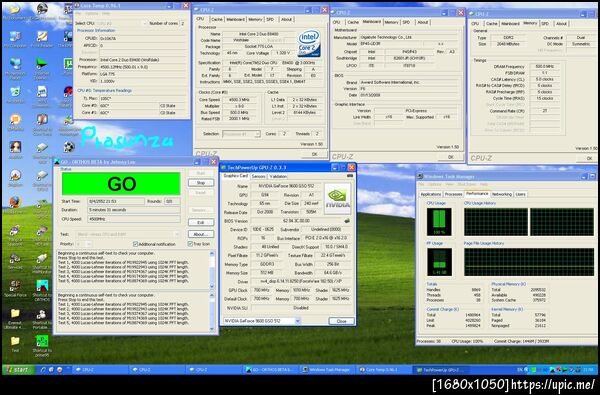
Task: Switch to the Sensors tab in GPU-Z
Action: click(258, 176)
